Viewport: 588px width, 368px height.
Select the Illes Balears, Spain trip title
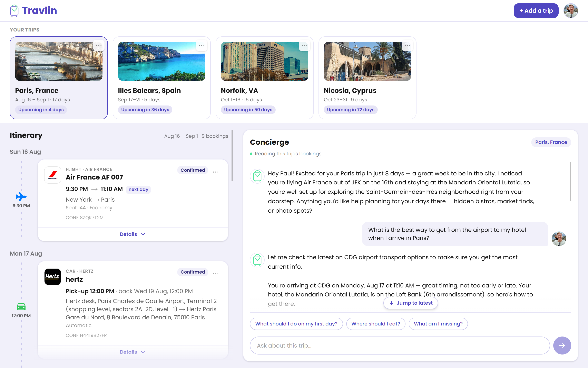[x=149, y=91]
